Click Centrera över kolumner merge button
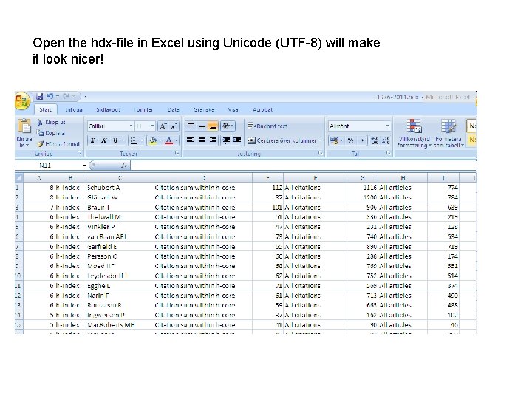532x399 pixels. click(x=282, y=140)
